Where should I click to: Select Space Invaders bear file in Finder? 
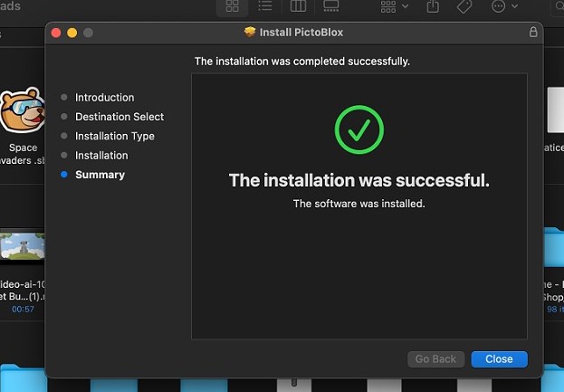pyautogui.click(x=23, y=110)
